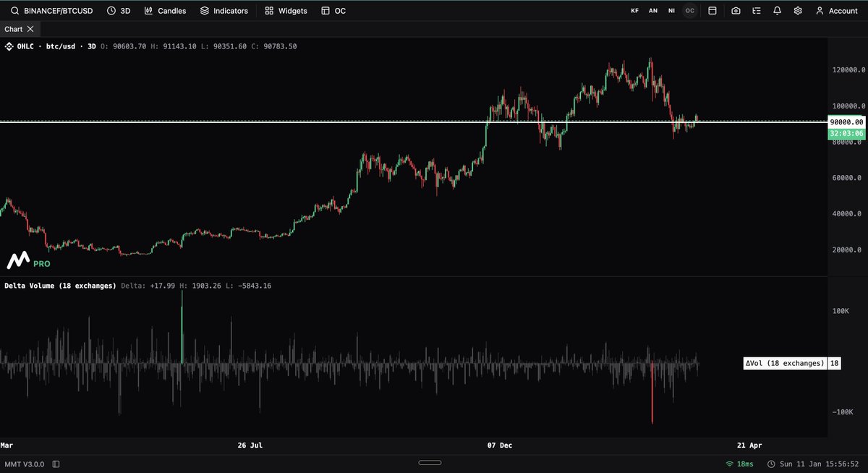The image size is (868, 473).
Task: Click the tall green delta volume bar
Action: pos(182,326)
